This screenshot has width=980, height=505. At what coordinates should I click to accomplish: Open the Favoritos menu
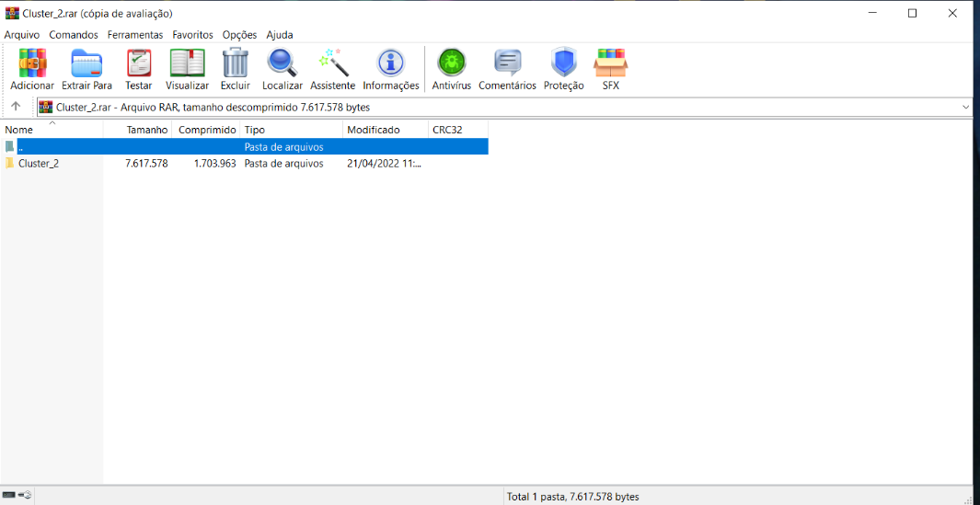coord(192,35)
